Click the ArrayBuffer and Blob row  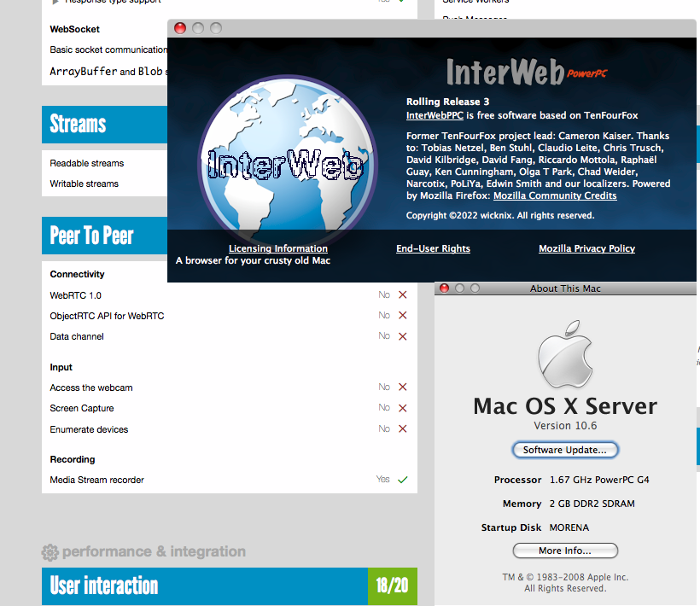[x=108, y=72]
